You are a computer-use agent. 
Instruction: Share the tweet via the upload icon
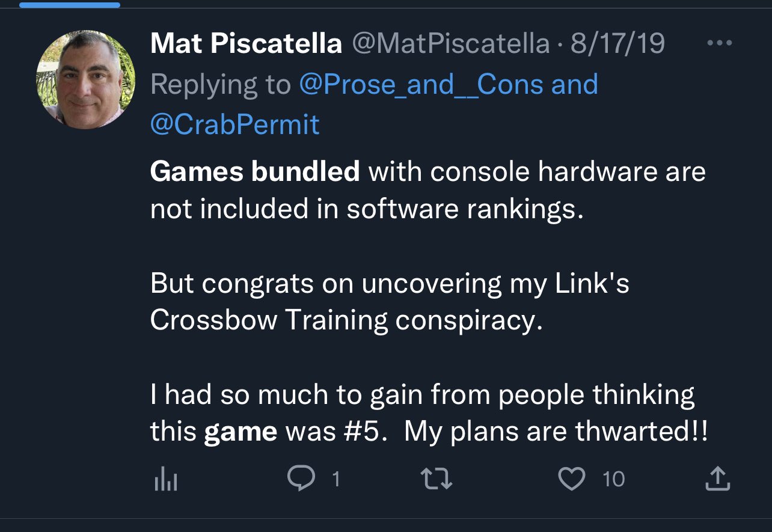(717, 478)
